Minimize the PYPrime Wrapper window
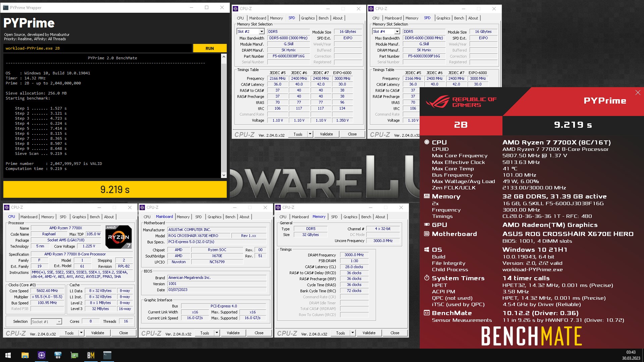The height and width of the screenshot is (362, 644). click(192, 7)
